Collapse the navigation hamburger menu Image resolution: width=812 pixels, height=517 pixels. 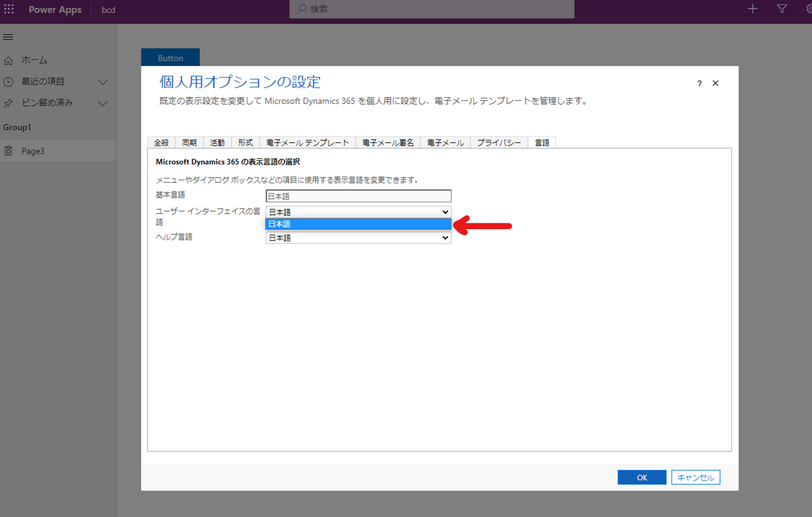[x=8, y=37]
